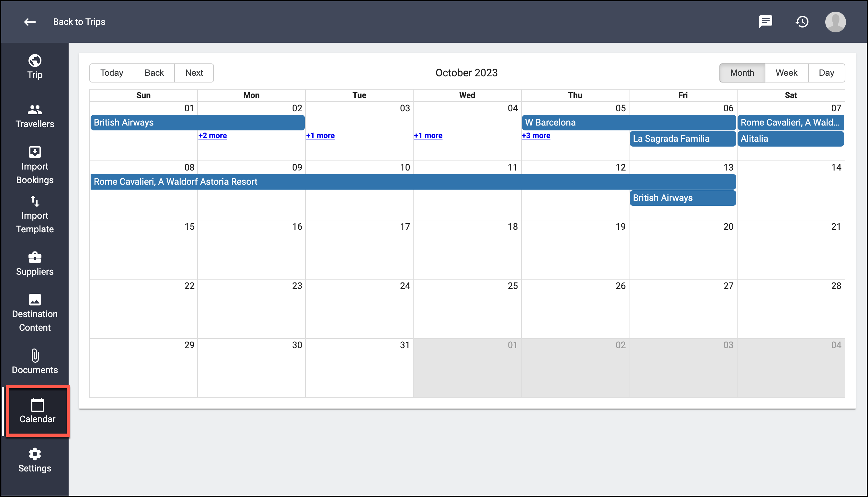The width and height of the screenshot is (868, 497).
Task: Select date 08 in October
Action: click(x=189, y=167)
